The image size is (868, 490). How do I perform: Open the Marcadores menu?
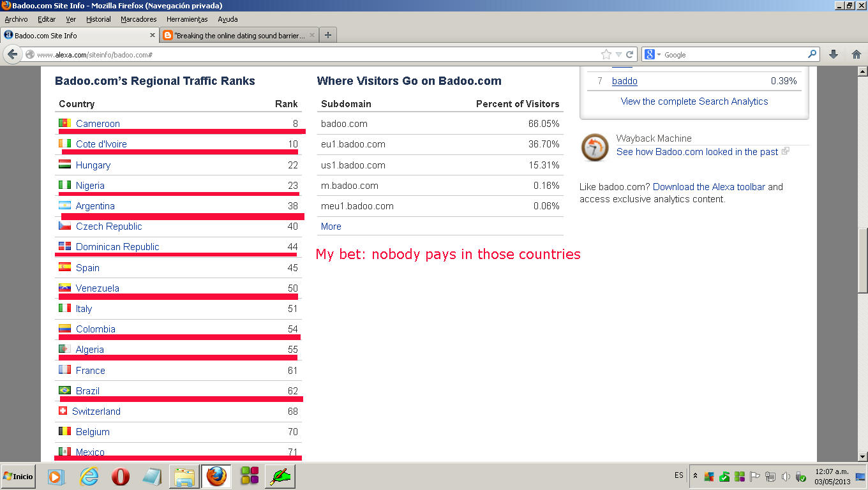pyautogui.click(x=138, y=19)
